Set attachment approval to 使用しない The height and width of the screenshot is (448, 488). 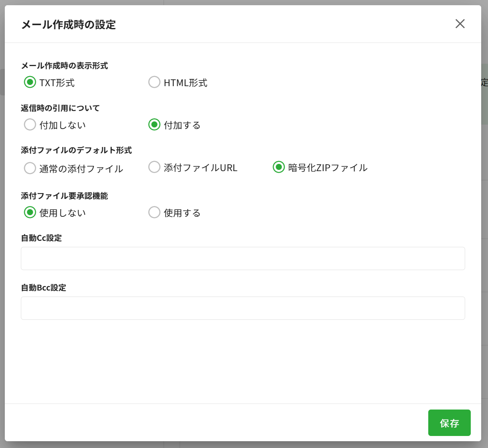pos(30,212)
